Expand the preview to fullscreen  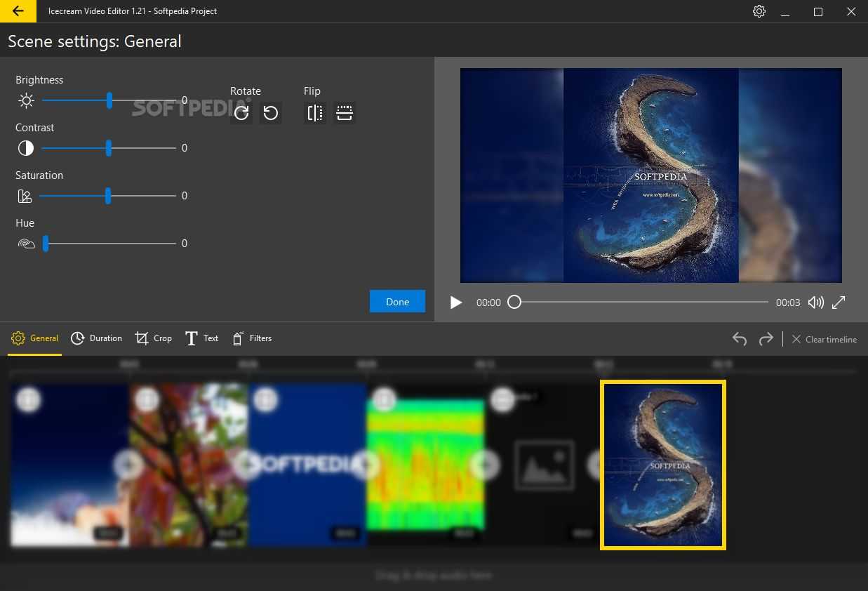(839, 303)
